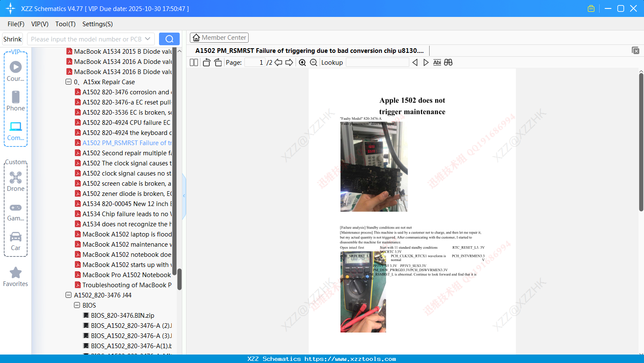Click the blue search magnifier button

[169, 39]
